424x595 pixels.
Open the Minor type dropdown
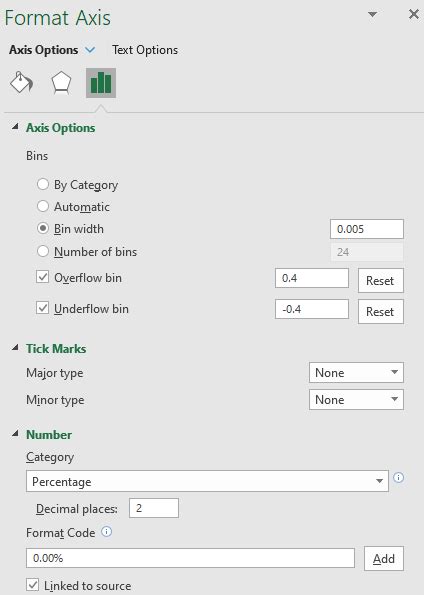356,400
